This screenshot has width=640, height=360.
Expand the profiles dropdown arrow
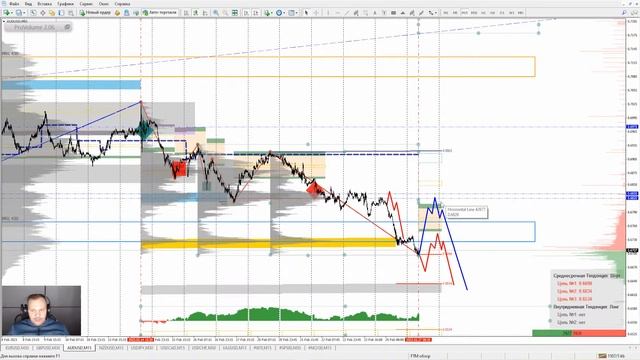click(24, 13)
